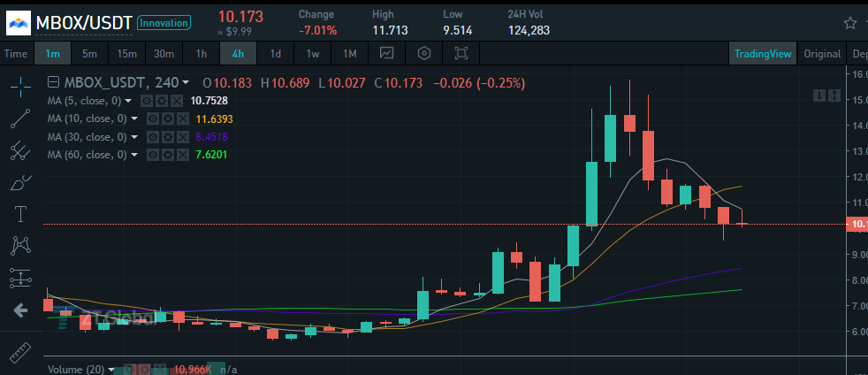Viewport: 868px width, 375px height.
Task: Select the long/short position prediction tool
Action: click(20, 279)
